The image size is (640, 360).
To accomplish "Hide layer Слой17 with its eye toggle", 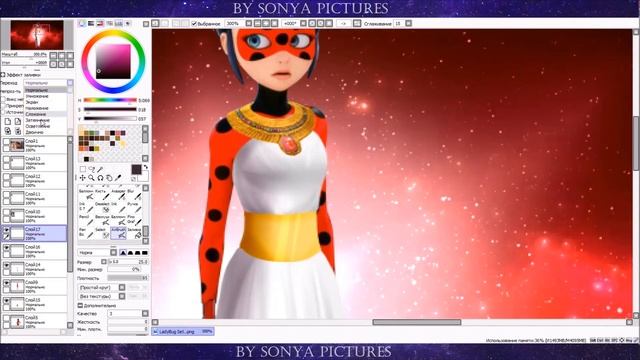I will [6, 230].
